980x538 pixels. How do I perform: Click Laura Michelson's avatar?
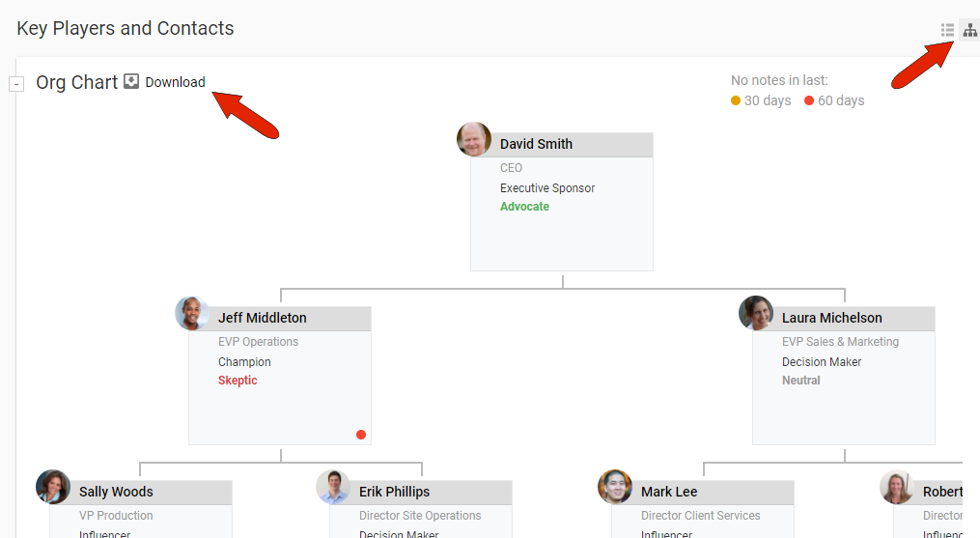(756, 313)
